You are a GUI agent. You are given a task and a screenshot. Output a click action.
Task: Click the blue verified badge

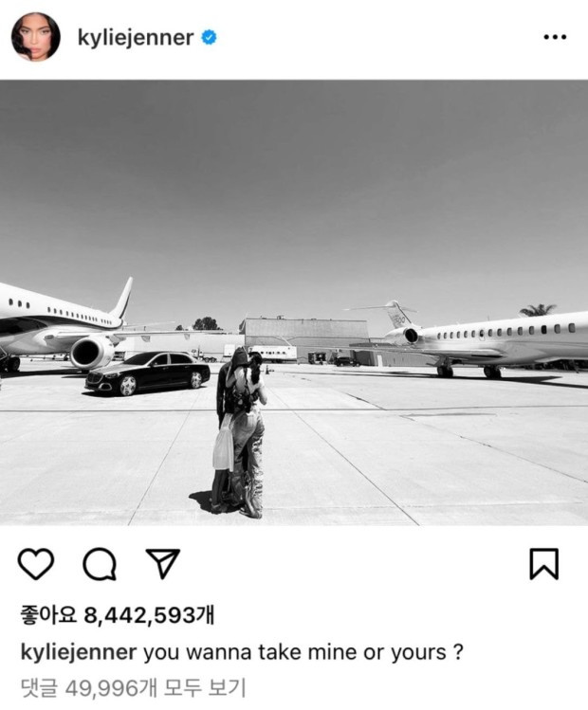(209, 37)
